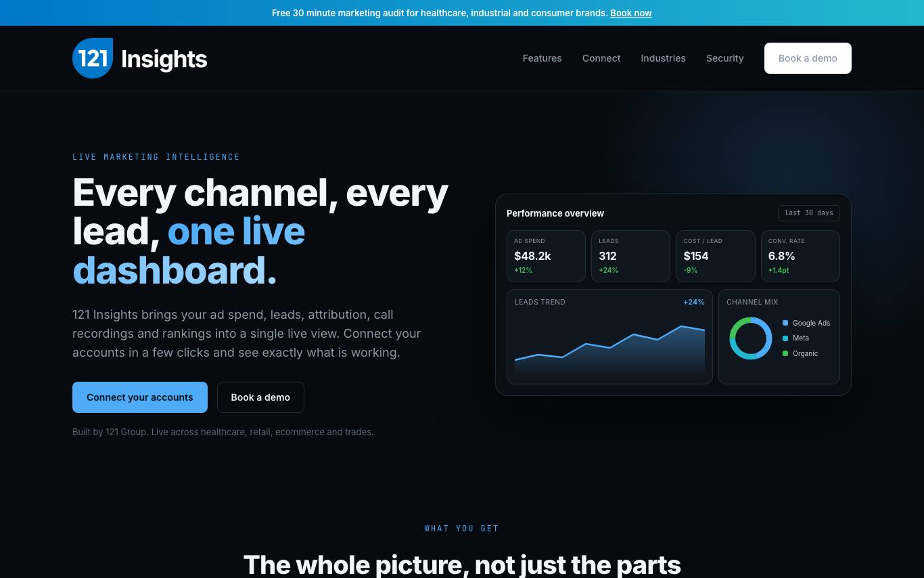The height and width of the screenshot is (578, 924).
Task: Click the header Book a demo button
Action: pos(808,58)
